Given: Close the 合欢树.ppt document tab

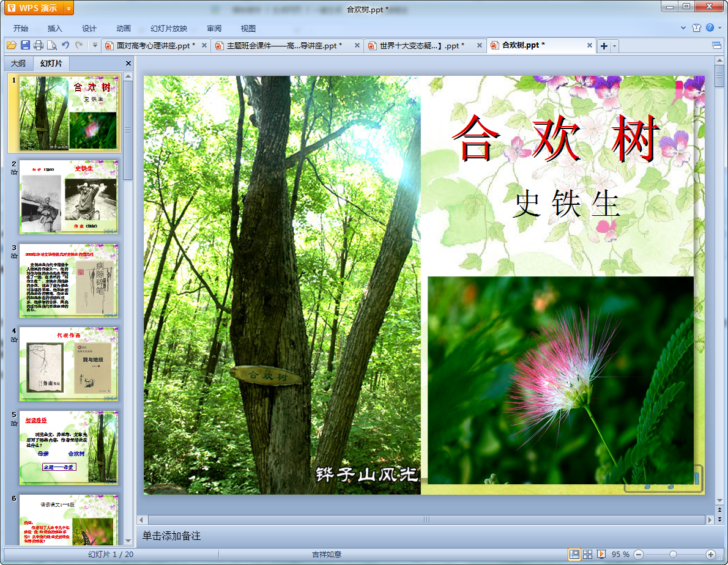Looking at the screenshot, I should pyautogui.click(x=590, y=45).
